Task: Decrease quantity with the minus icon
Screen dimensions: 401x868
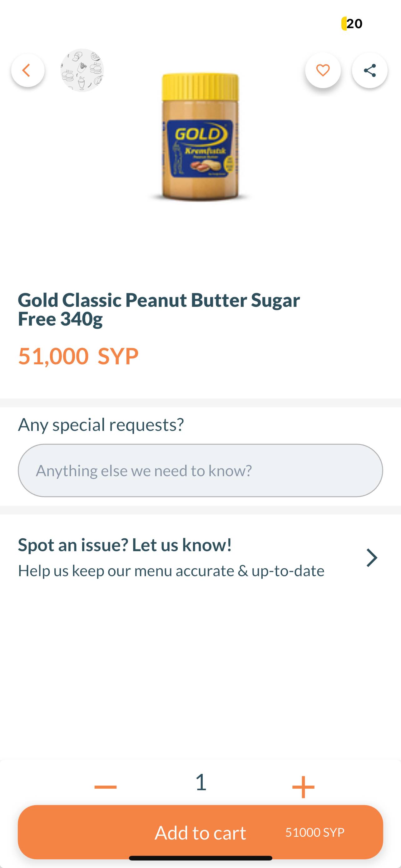Action: point(105,787)
